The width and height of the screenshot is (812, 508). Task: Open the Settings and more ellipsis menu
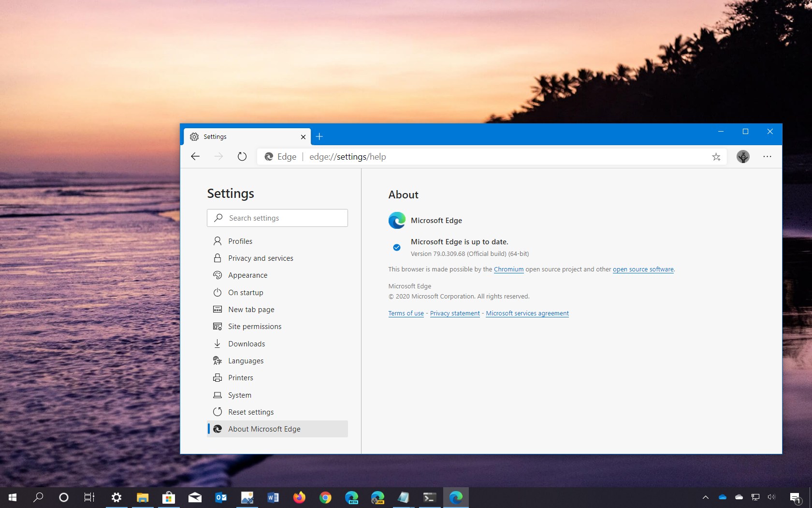coord(767,157)
